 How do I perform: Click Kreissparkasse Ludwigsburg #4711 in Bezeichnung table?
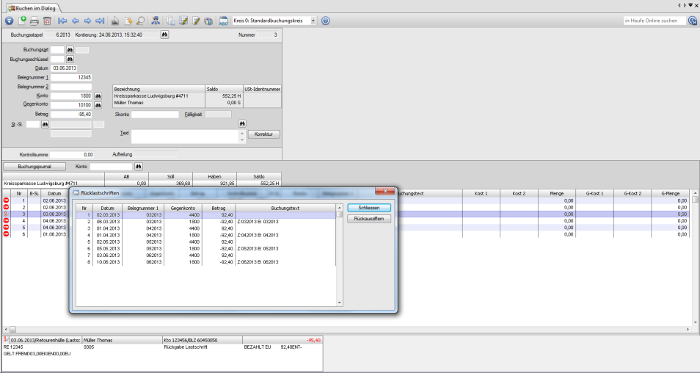click(x=151, y=96)
